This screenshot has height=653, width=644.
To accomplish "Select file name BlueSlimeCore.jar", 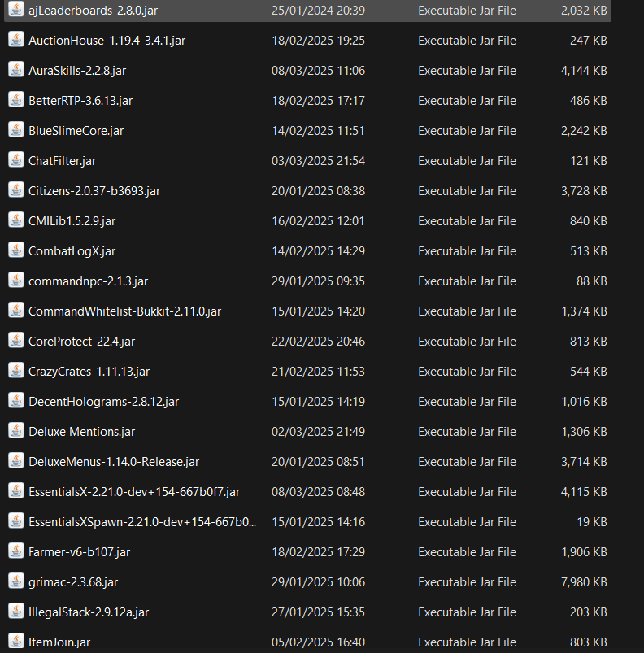I will 76,131.
